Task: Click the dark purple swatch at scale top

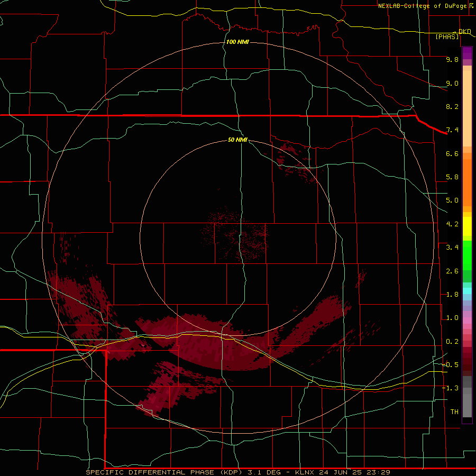Action: click(467, 51)
